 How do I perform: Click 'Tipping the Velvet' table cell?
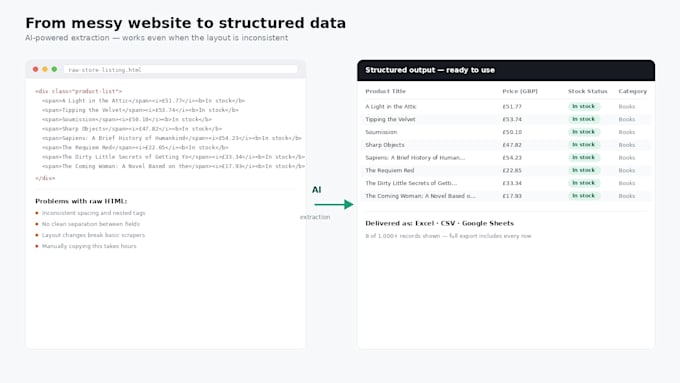pos(390,119)
